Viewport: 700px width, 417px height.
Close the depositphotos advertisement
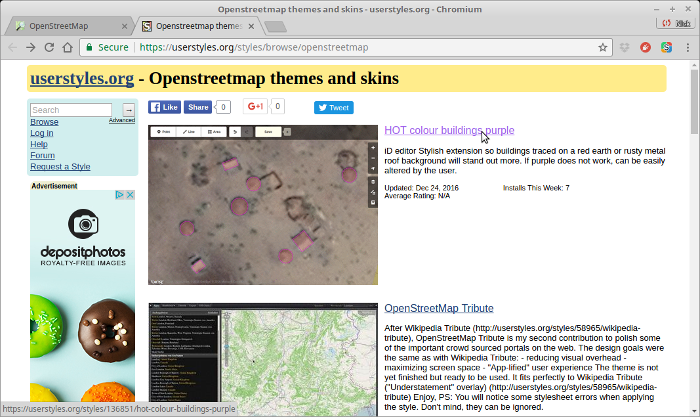point(130,195)
